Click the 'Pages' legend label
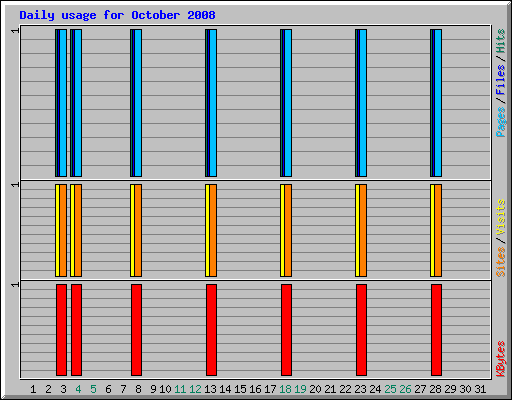 click(500, 122)
